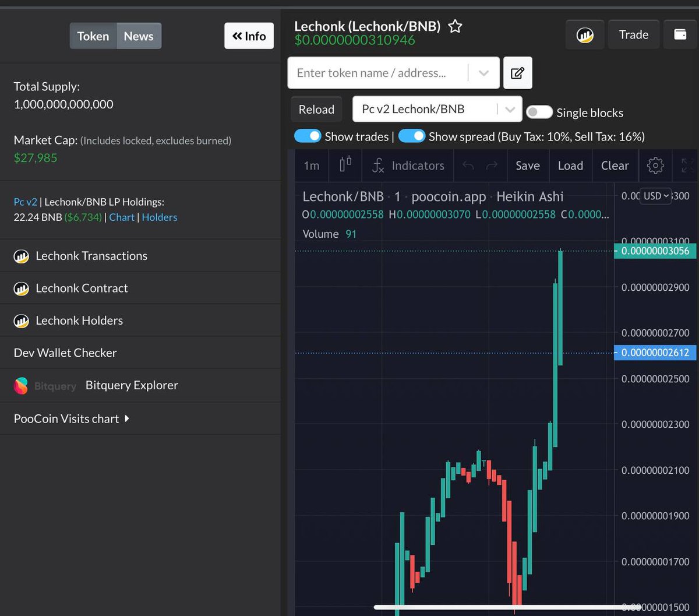Open the wallet icon button
The height and width of the screenshot is (616, 699).
pyautogui.click(x=680, y=34)
